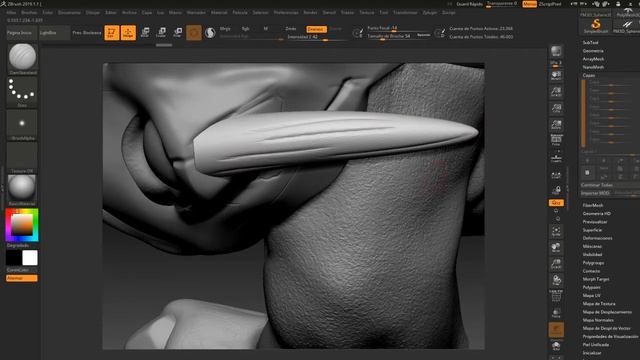
Task: Click the Frame mesh icon on right shelf
Action: point(556,231)
